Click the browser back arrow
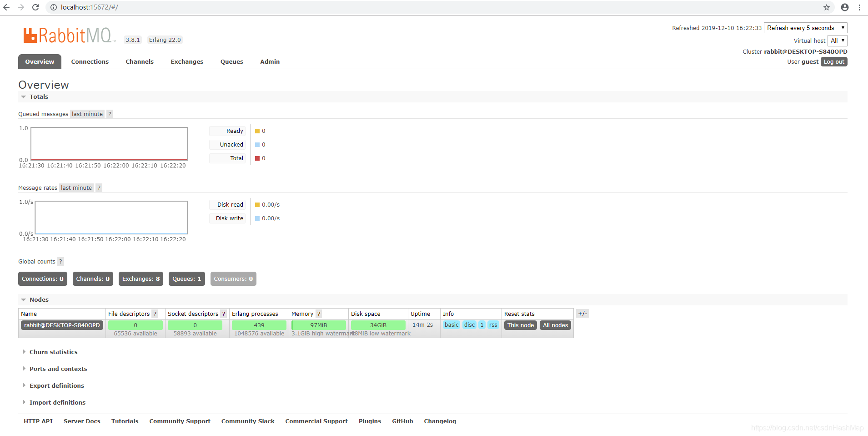This screenshot has width=868, height=436. 6,7
